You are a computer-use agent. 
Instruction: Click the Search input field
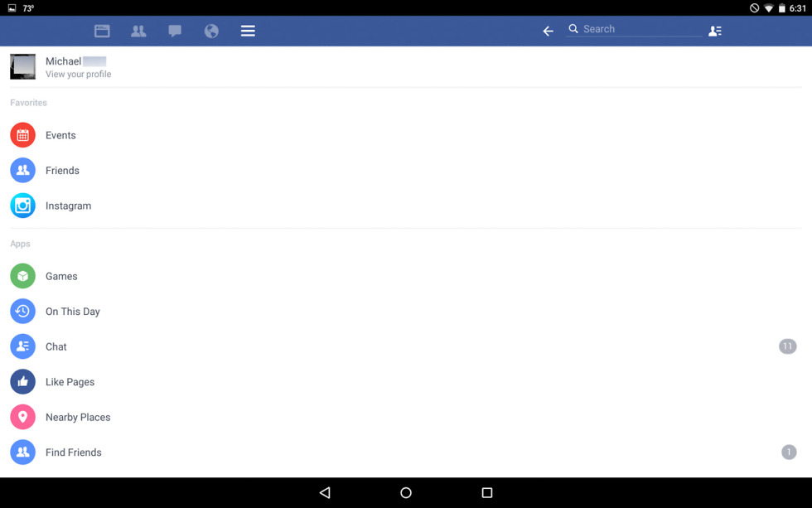click(x=635, y=29)
